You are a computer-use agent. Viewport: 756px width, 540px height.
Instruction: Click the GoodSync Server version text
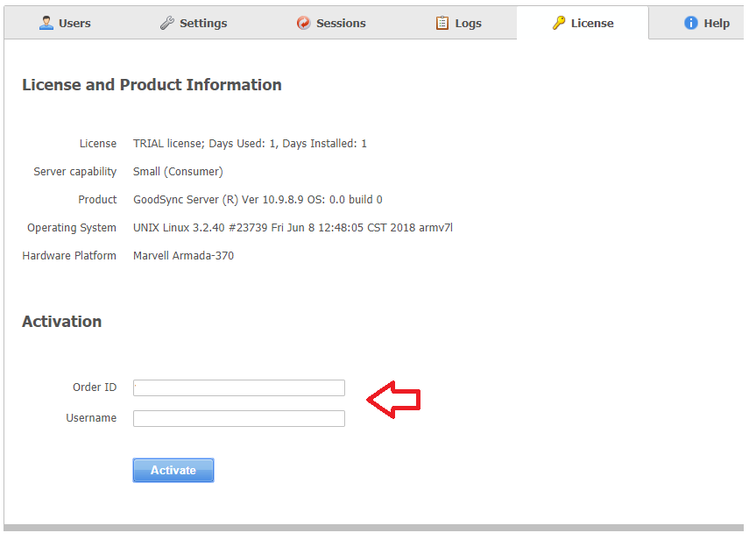[258, 200]
